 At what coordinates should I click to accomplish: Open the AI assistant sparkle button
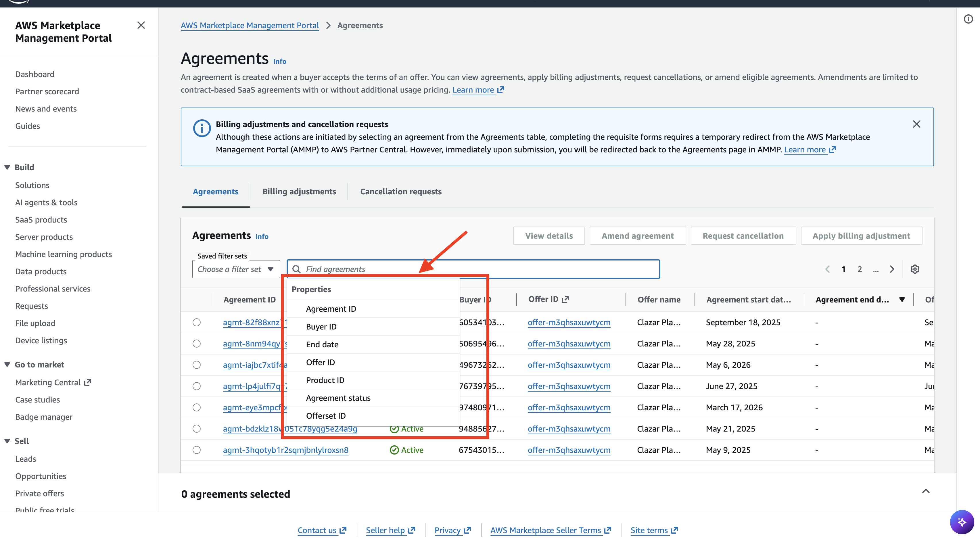pyautogui.click(x=962, y=522)
